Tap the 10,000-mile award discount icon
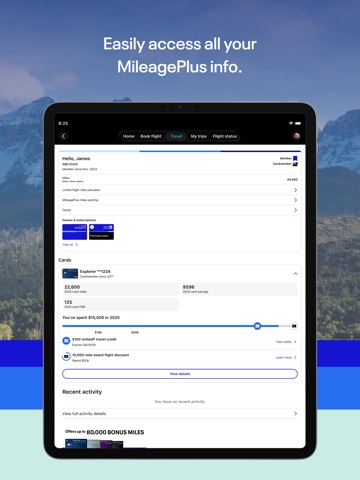The image size is (360, 480). [66, 356]
